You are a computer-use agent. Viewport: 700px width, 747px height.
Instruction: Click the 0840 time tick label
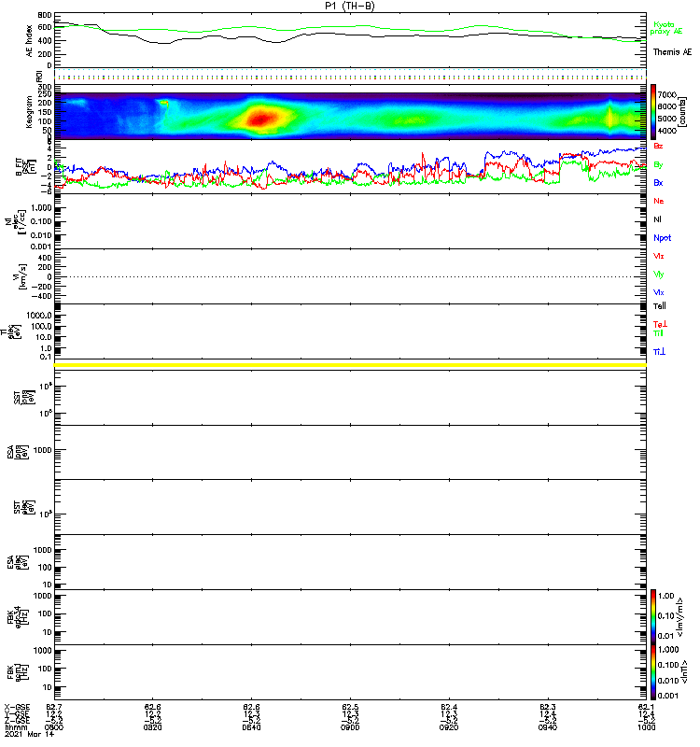pos(251,728)
